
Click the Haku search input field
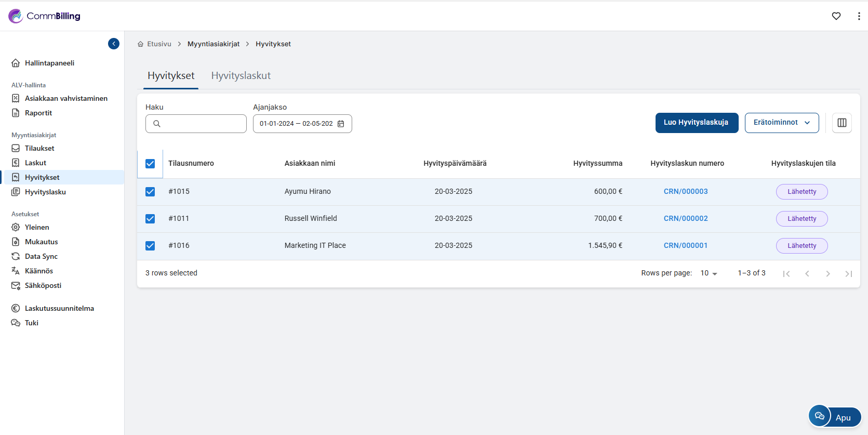tap(203, 124)
